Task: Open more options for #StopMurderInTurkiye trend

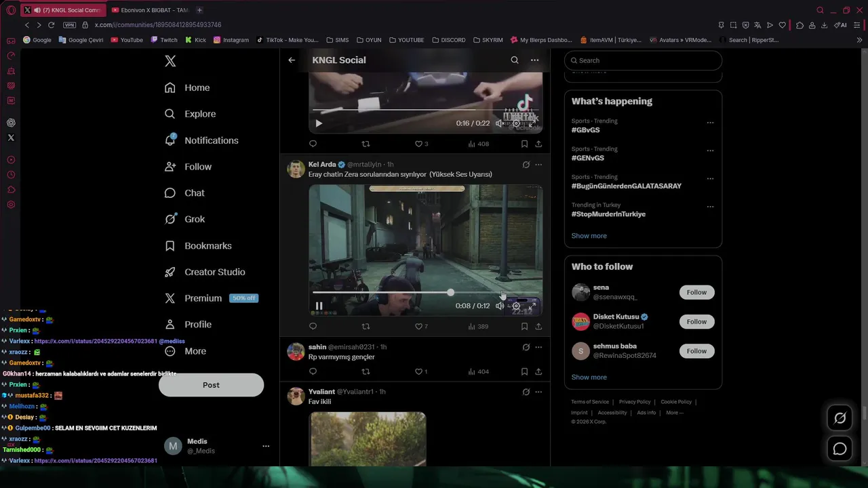Action: 710,207
